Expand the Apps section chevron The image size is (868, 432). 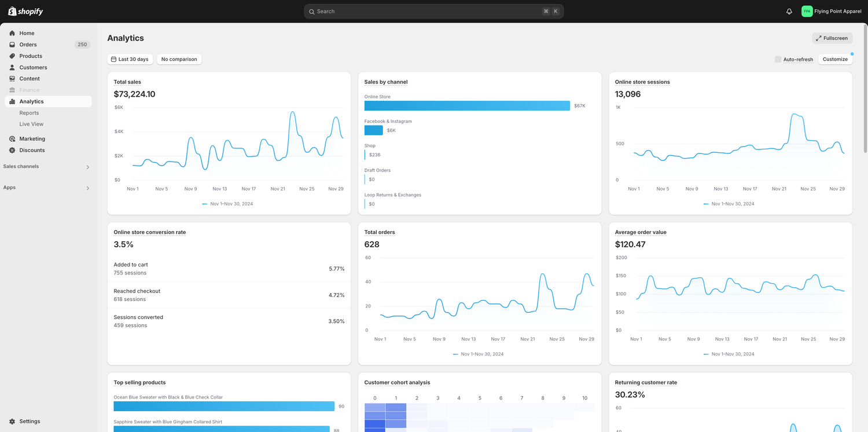(x=88, y=188)
